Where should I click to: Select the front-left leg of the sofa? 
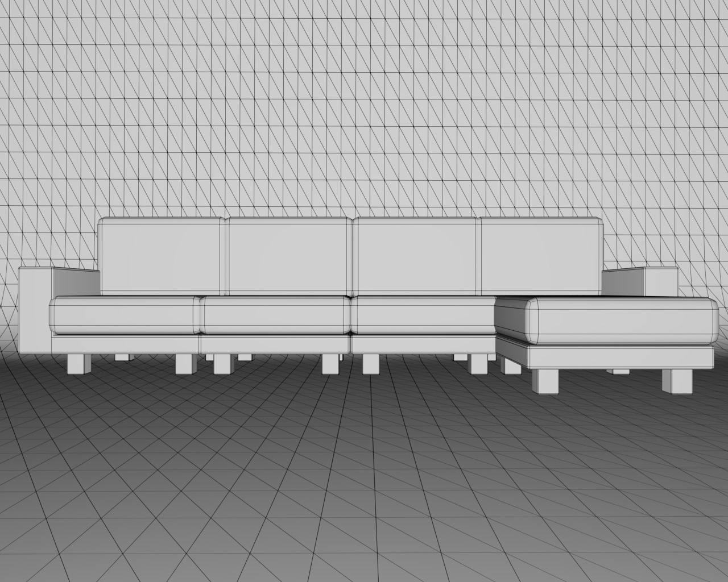click(x=78, y=364)
